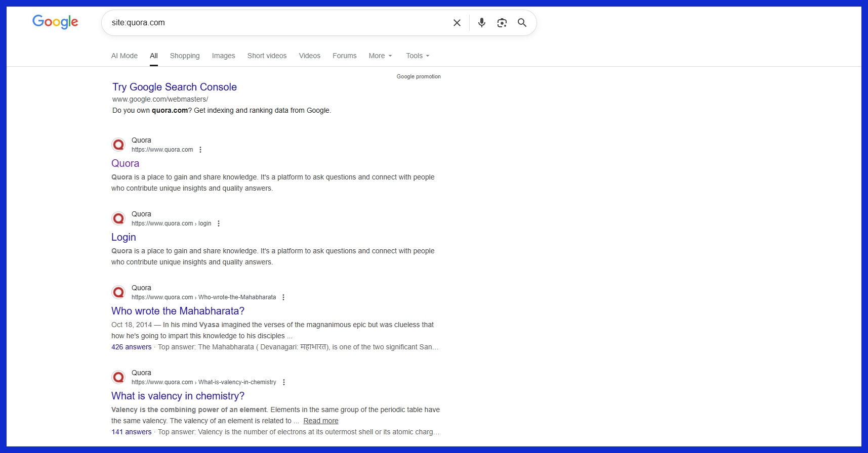
Task: Open three-dot menu for Quora login result
Action: [x=219, y=223]
